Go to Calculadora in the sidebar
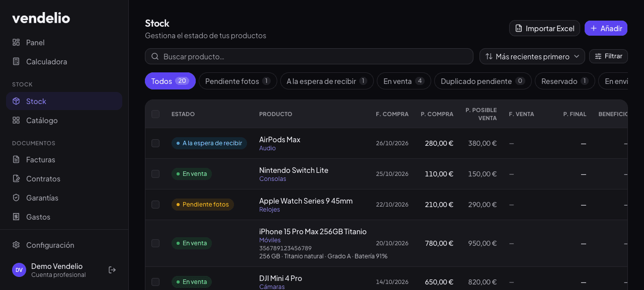 [x=64, y=61]
